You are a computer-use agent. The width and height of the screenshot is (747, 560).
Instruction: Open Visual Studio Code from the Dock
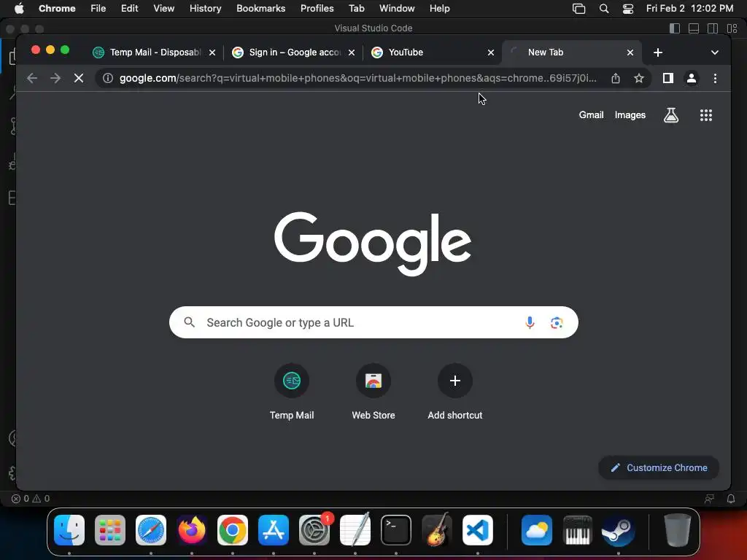pyautogui.click(x=478, y=530)
